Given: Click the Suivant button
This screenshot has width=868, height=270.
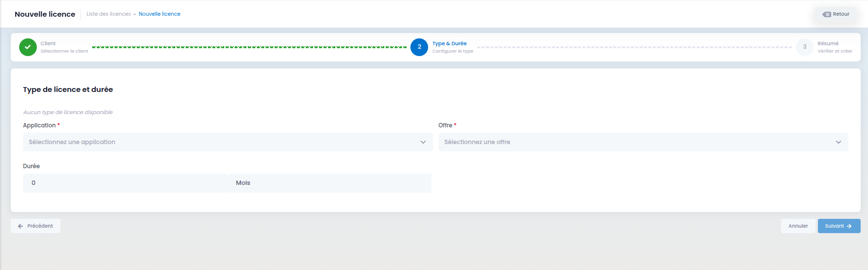Looking at the screenshot, I should [x=839, y=226].
